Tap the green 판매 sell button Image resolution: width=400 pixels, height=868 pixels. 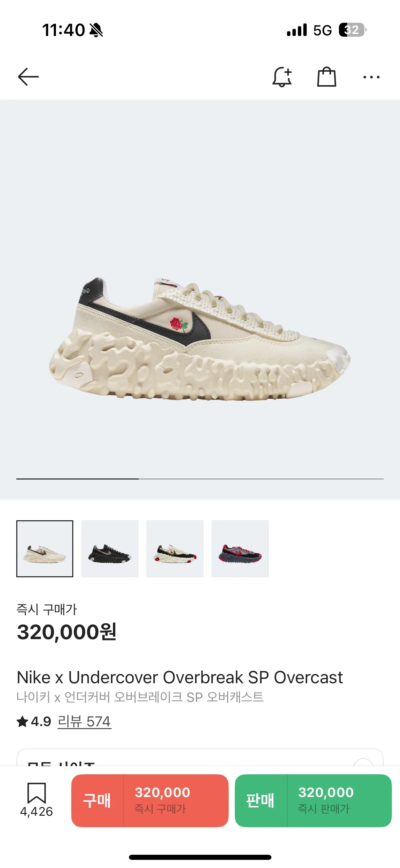click(x=313, y=800)
